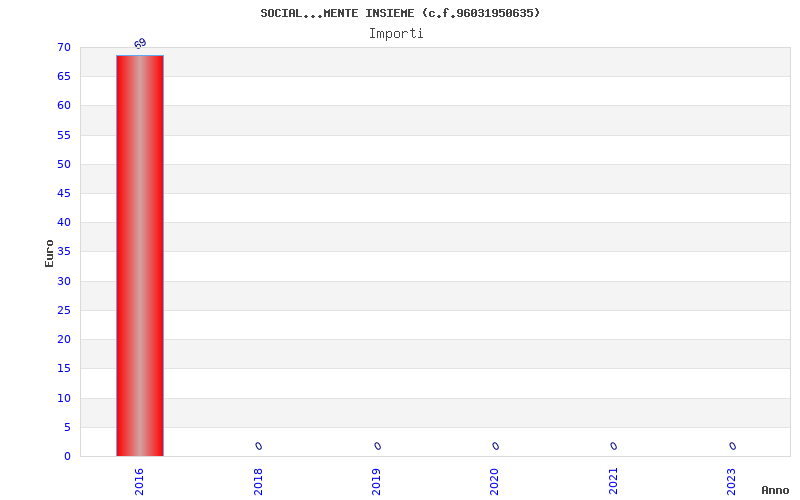Image resolution: width=800 pixels, height=500 pixels.
Task: Click the 5 tick on Euro axis
Action: pos(67,428)
